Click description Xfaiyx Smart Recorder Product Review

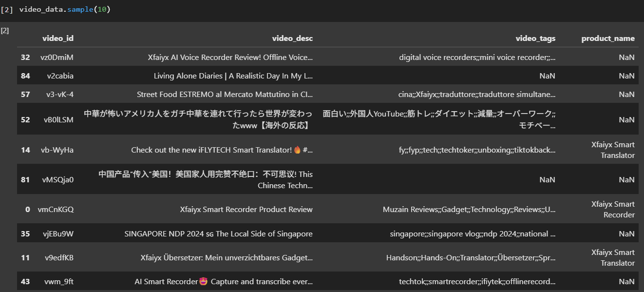246,210
